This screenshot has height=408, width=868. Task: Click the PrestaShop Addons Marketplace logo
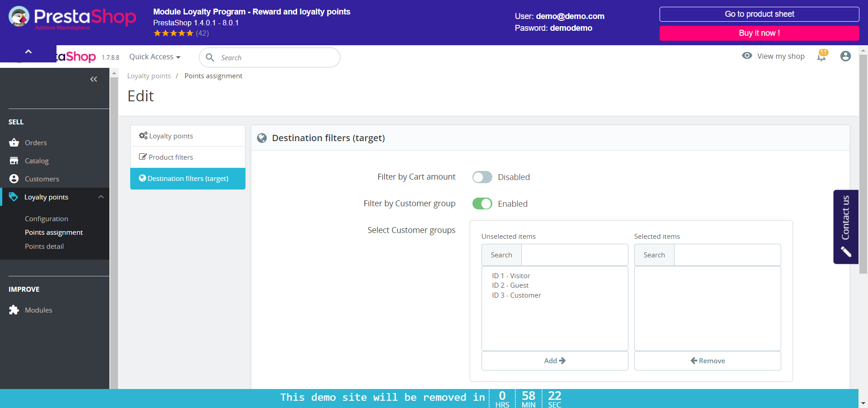[72, 18]
